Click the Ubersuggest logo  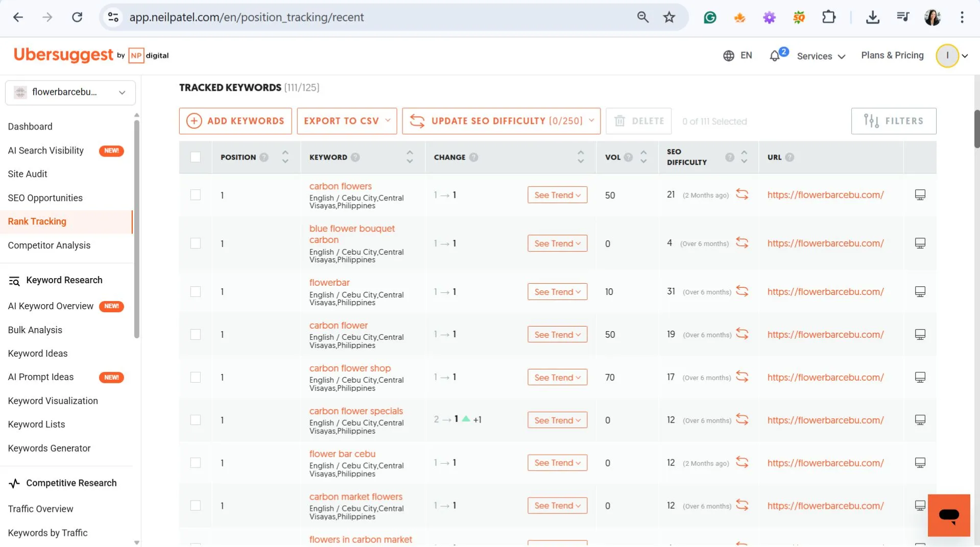pyautogui.click(x=63, y=55)
